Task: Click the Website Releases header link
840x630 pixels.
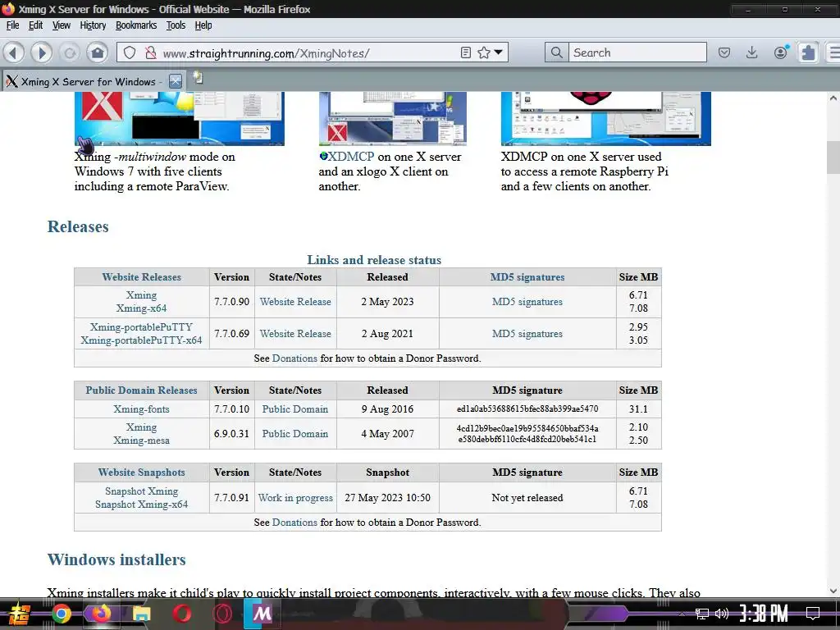Action: (141, 277)
